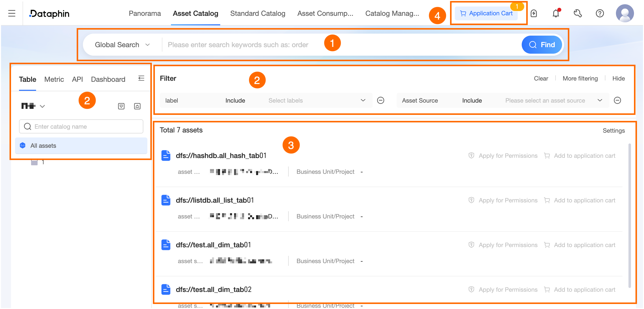
Task: Click the blue Find button
Action: coord(542,45)
